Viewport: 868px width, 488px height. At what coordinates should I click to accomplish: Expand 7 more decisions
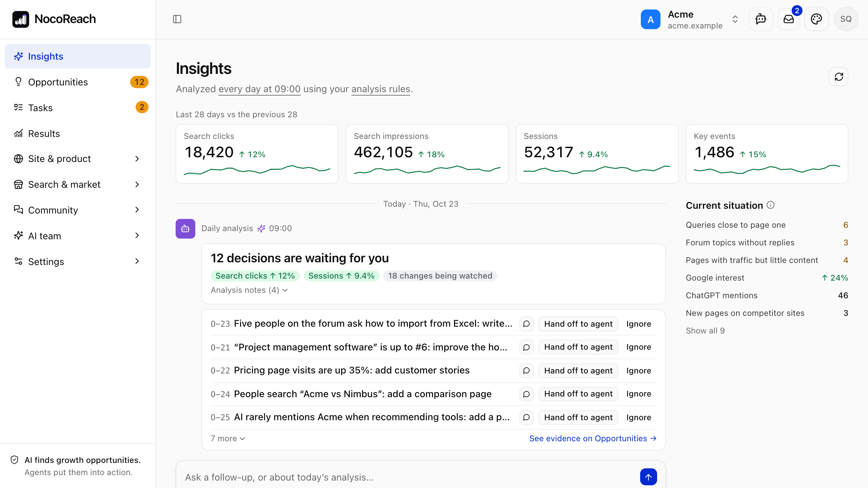coord(228,439)
